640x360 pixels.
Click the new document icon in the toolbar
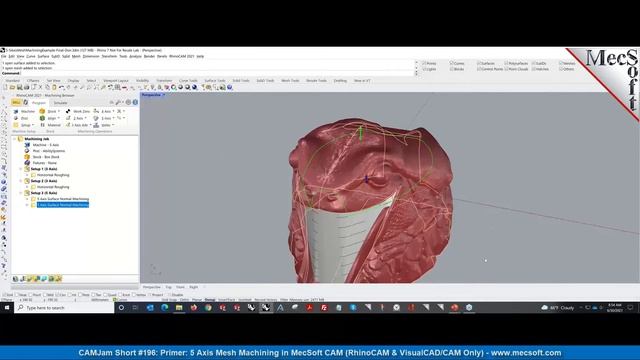point(5,87)
